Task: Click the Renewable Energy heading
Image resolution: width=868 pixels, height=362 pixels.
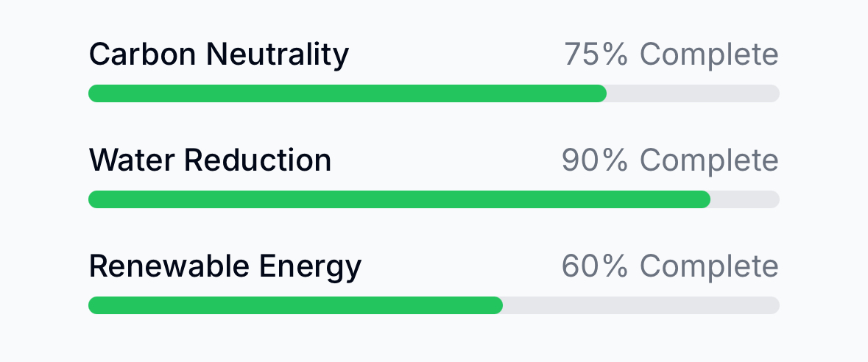Action: click(x=225, y=267)
